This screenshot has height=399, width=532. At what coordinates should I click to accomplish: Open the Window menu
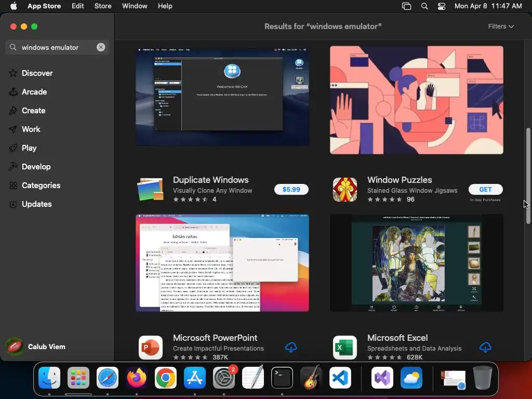click(x=135, y=6)
